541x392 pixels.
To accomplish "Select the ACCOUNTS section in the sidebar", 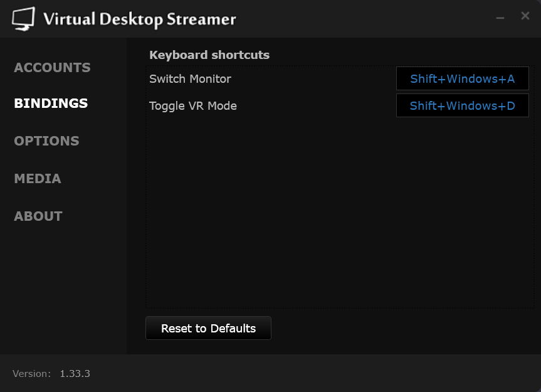I will tap(52, 67).
